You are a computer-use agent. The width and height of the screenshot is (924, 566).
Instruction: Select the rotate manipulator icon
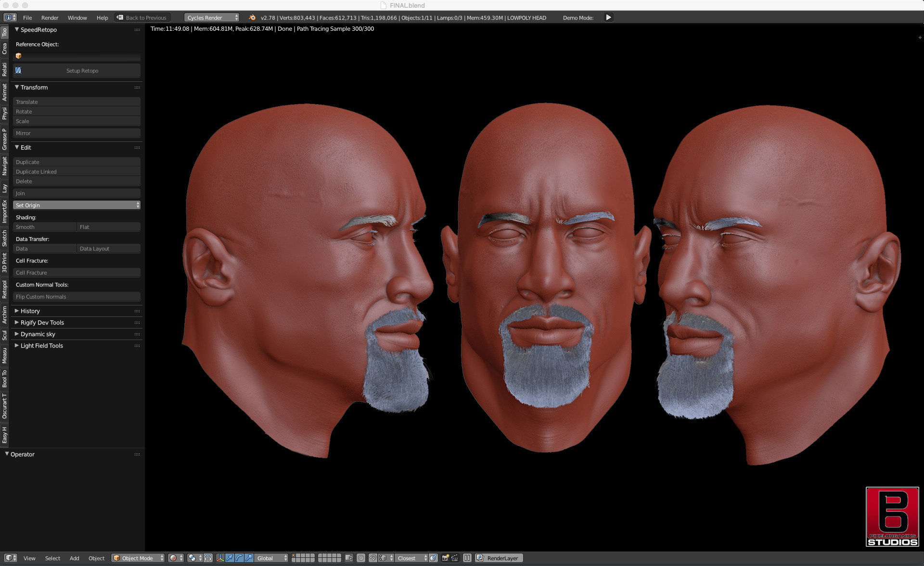click(239, 558)
